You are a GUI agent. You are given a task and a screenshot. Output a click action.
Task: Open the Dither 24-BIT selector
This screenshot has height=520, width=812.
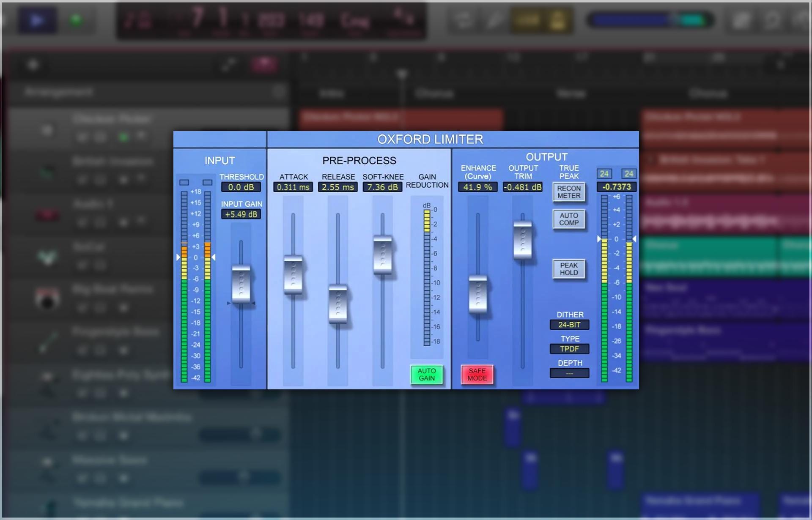tap(569, 325)
